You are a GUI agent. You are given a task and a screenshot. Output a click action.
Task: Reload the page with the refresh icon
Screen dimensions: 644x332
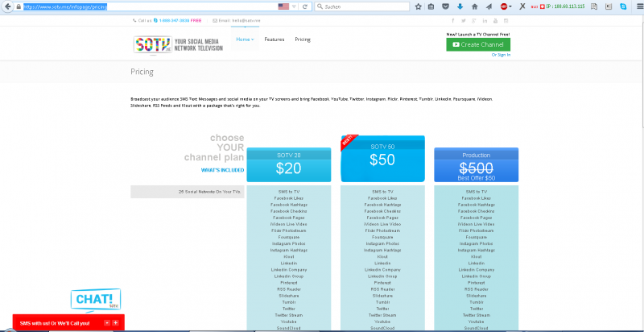(305, 6)
